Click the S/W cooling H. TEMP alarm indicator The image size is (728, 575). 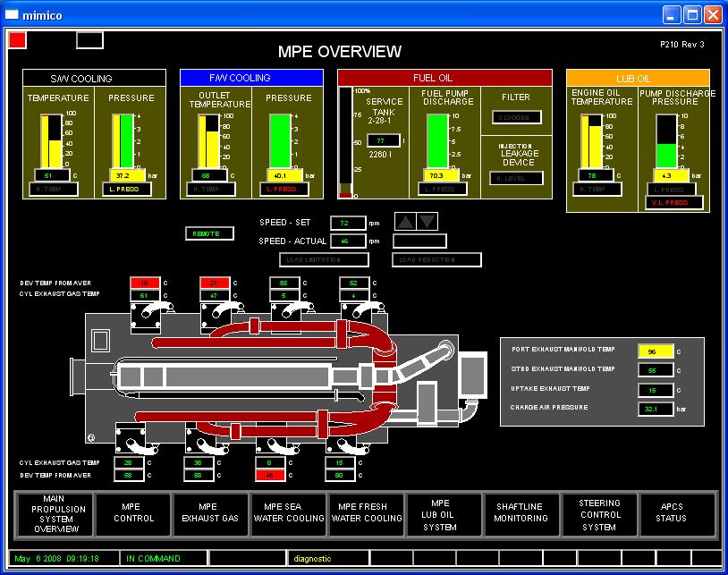(54, 189)
